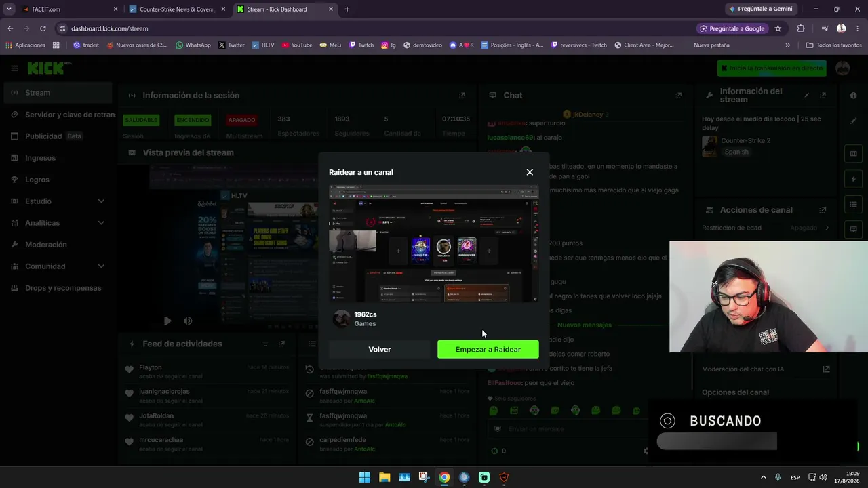Screen dimensions: 868x488
Task: Click Inicia la transmisión en directo button
Action: pyautogui.click(x=772, y=68)
